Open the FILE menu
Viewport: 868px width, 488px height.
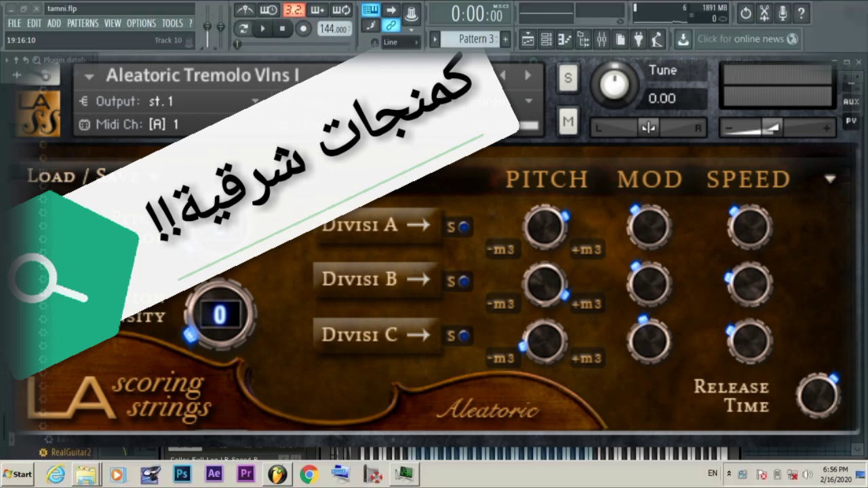click(14, 23)
